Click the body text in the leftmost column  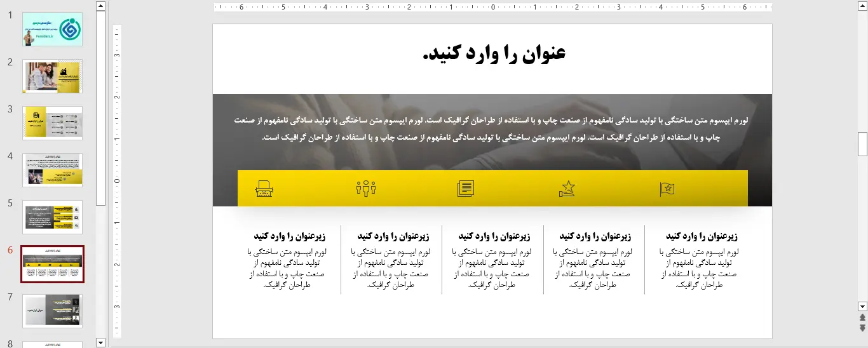click(x=288, y=268)
